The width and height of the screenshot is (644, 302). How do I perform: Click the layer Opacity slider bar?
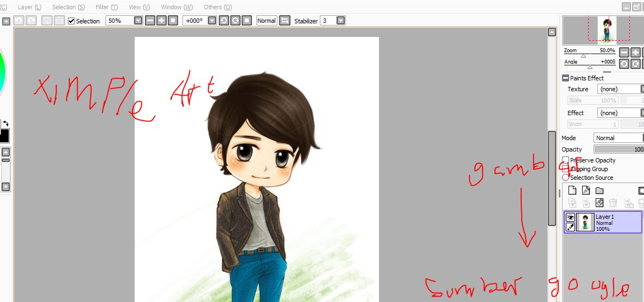point(618,149)
